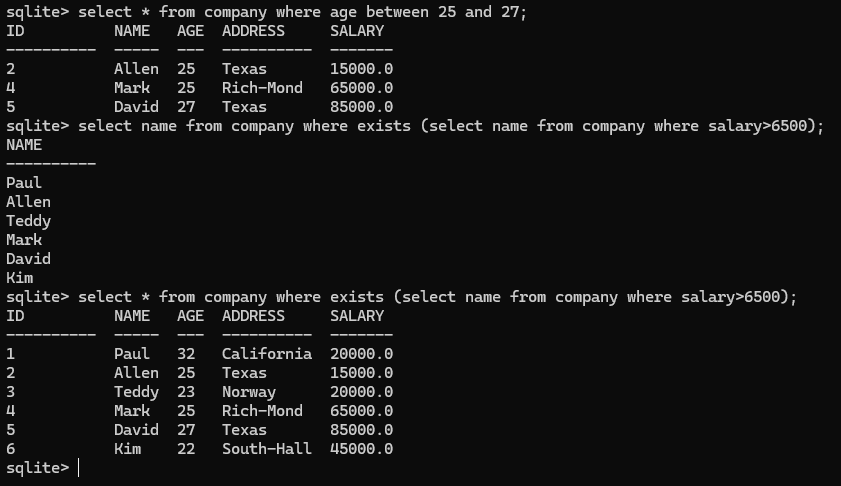Click the 15000.0 salary in the first result table
The image size is (841, 486).
(361, 69)
